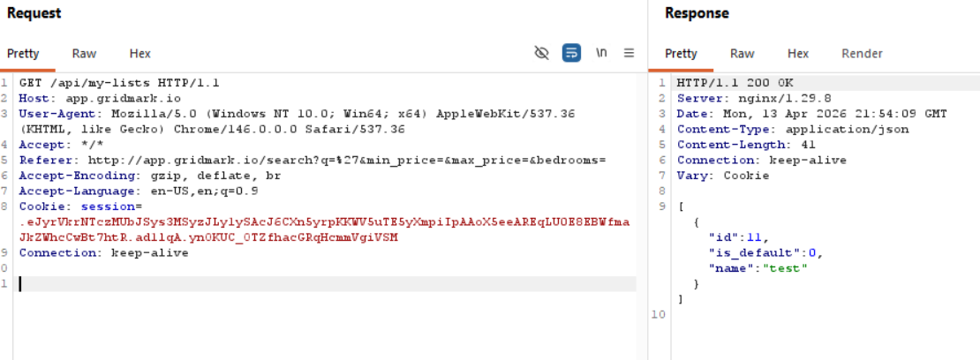Toggle the word wrap icon

(x=571, y=53)
